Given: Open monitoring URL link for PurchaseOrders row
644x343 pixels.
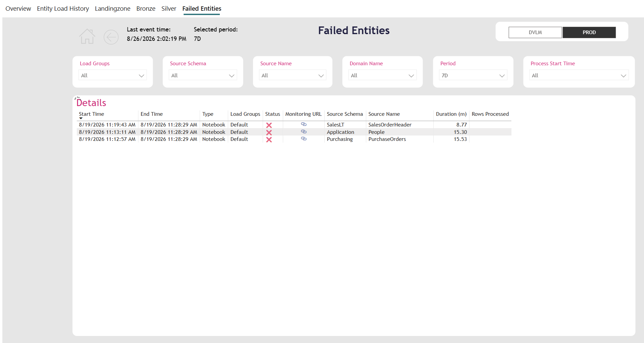Looking at the screenshot, I should [304, 139].
